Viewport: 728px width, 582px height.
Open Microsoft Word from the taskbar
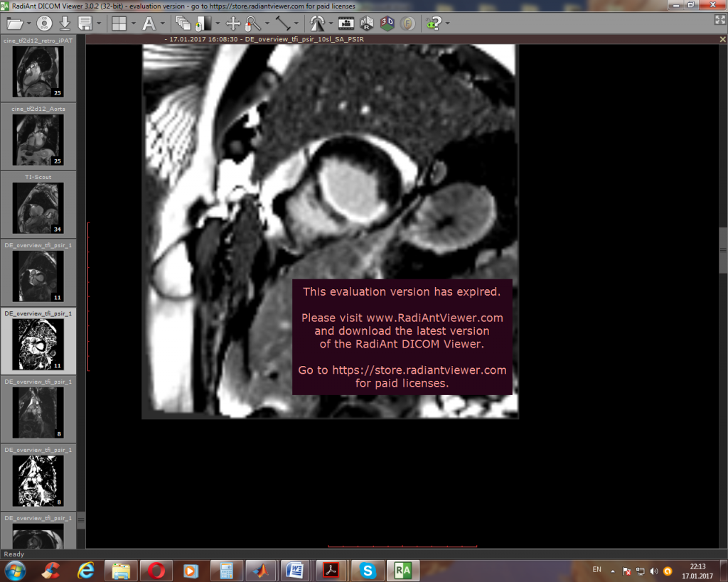click(x=295, y=571)
